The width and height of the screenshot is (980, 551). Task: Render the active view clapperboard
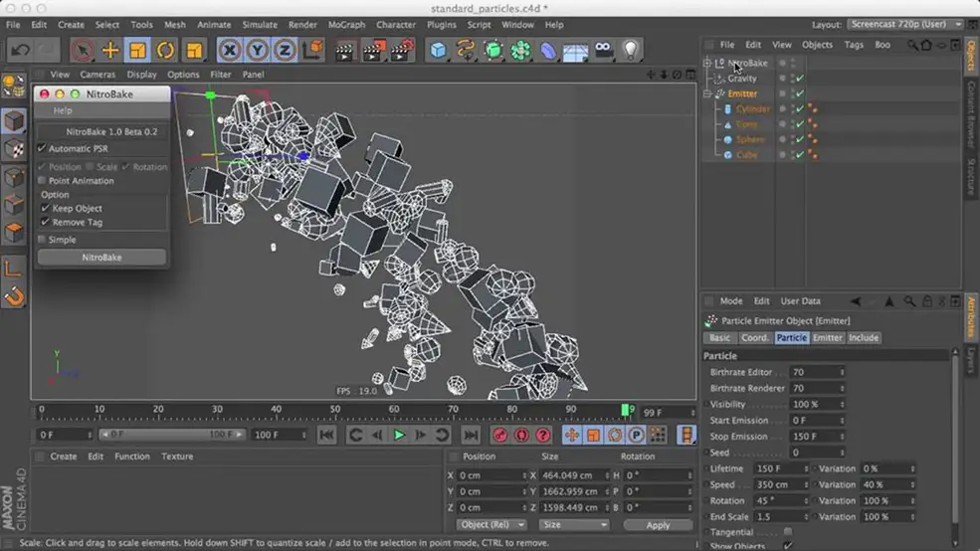click(x=344, y=50)
